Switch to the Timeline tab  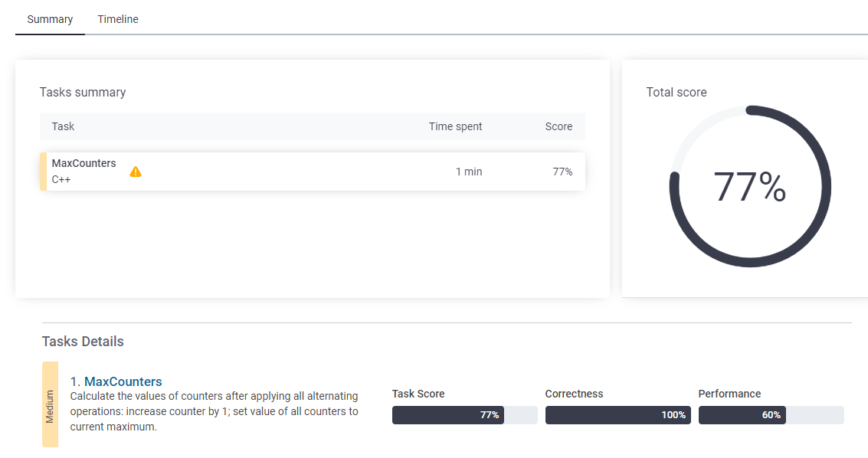coord(118,19)
